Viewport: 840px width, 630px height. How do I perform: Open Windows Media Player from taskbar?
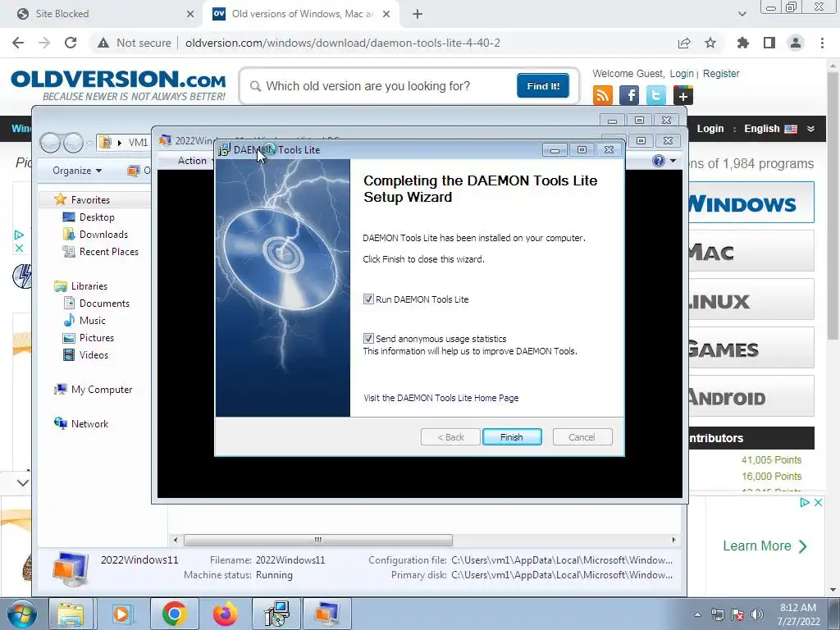click(x=122, y=614)
